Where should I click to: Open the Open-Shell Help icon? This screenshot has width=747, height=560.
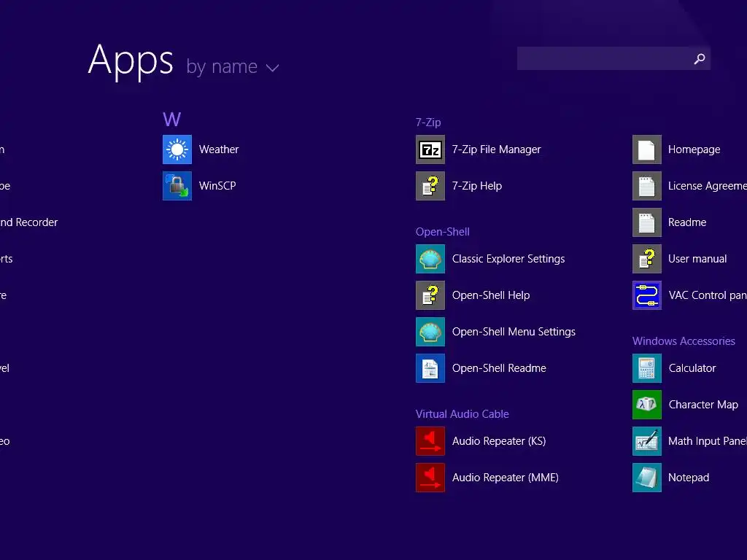click(x=430, y=295)
